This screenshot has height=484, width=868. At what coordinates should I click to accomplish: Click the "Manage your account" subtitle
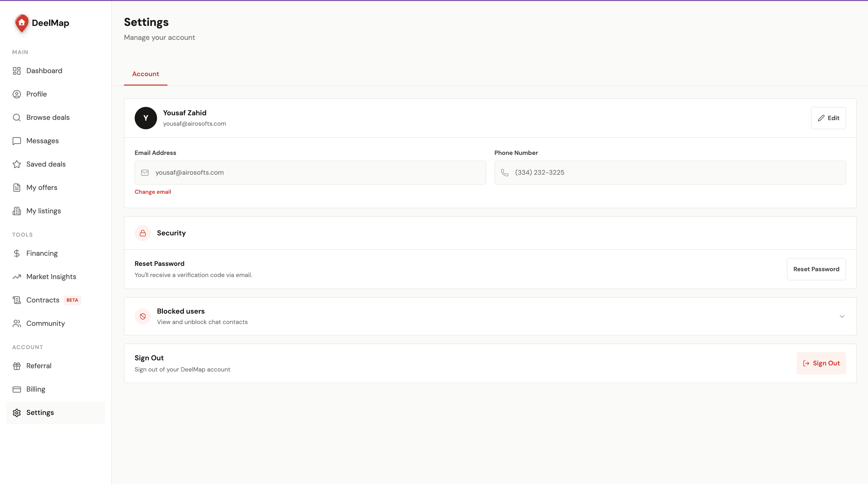159,37
